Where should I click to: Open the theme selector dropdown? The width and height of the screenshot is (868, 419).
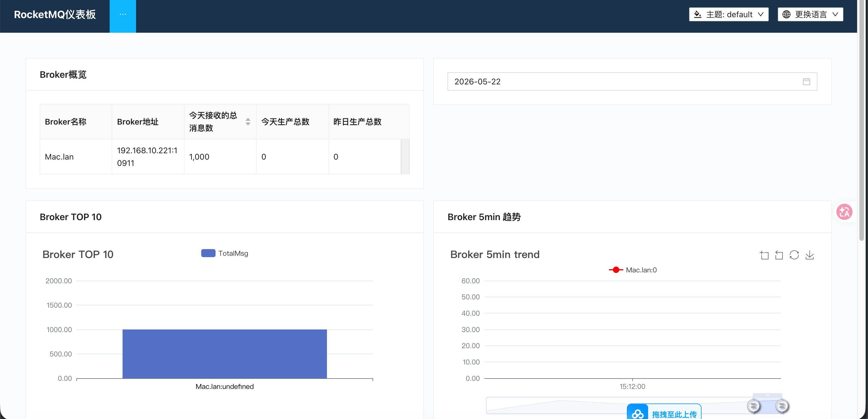(x=728, y=14)
